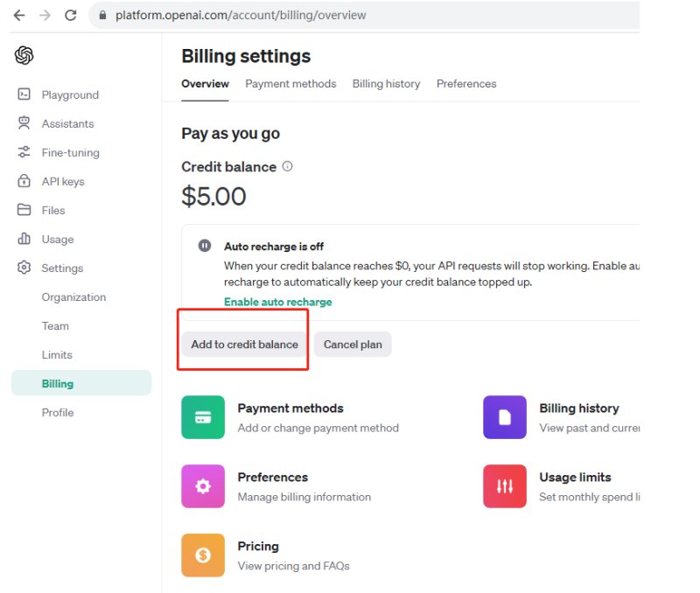Click the Files folder icon

click(x=24, y=210)
